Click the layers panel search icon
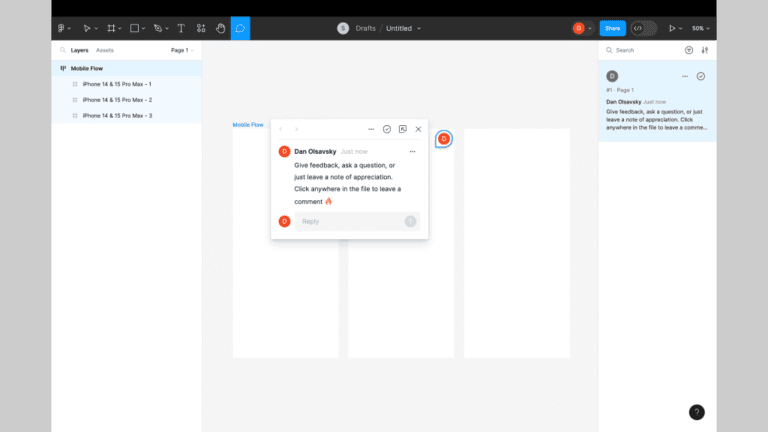The height and width of the screenshot is (432, 768). tap(63, 50)
